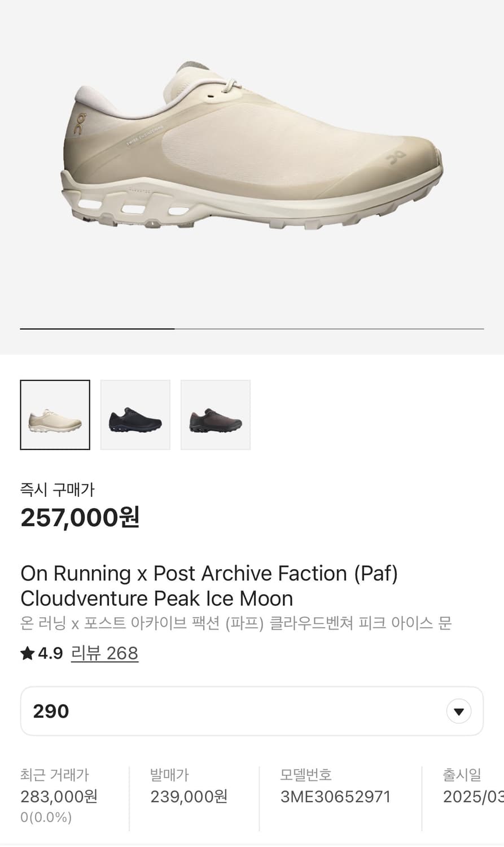Open the 리뷰 268 reviews link

[104, 653]
